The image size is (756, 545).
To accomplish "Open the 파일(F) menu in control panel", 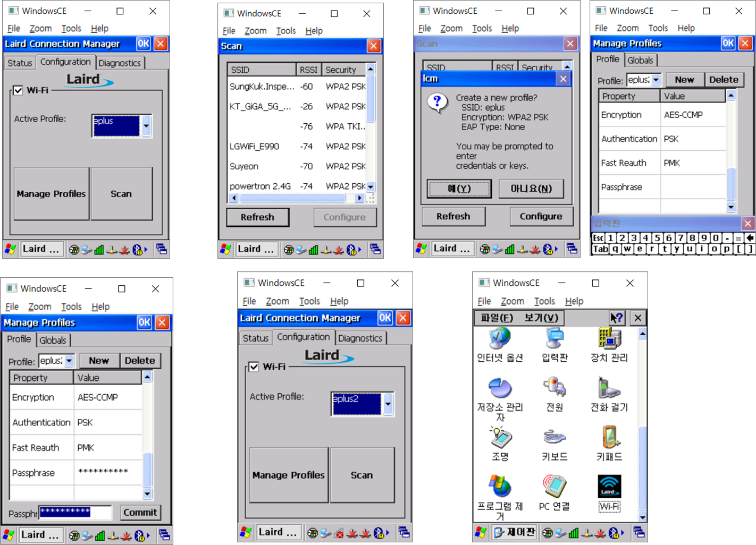I will click(x=497, y=318).
